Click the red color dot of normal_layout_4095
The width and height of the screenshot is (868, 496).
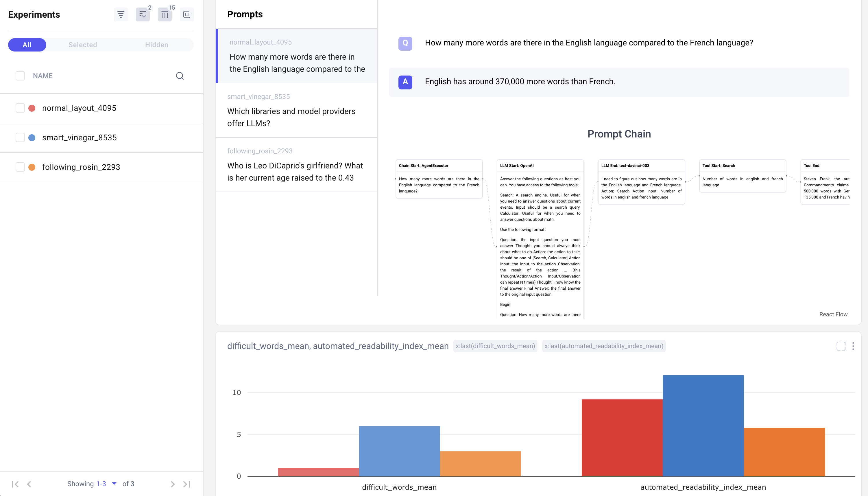click(x=32, y=108)
